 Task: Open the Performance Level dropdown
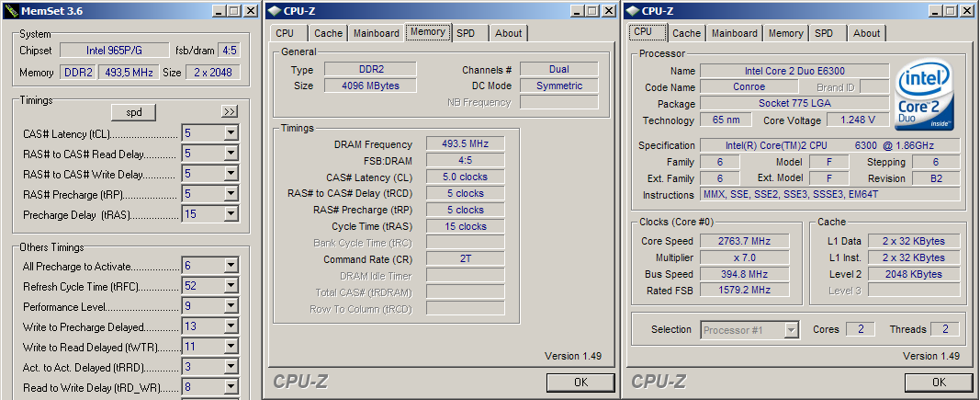click(231, 306)
